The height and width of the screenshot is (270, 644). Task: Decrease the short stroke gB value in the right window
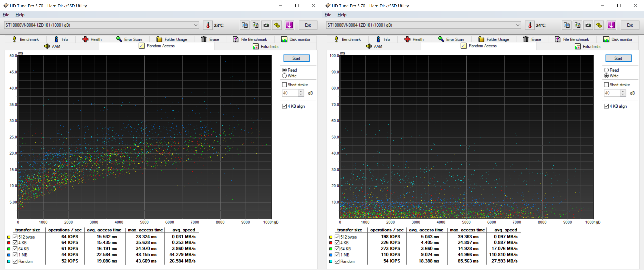(623, 95)
